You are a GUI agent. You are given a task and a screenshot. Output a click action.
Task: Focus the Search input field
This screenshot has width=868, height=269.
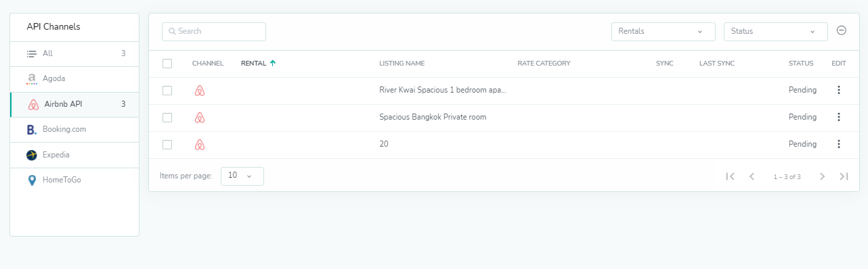coord(214,32)
